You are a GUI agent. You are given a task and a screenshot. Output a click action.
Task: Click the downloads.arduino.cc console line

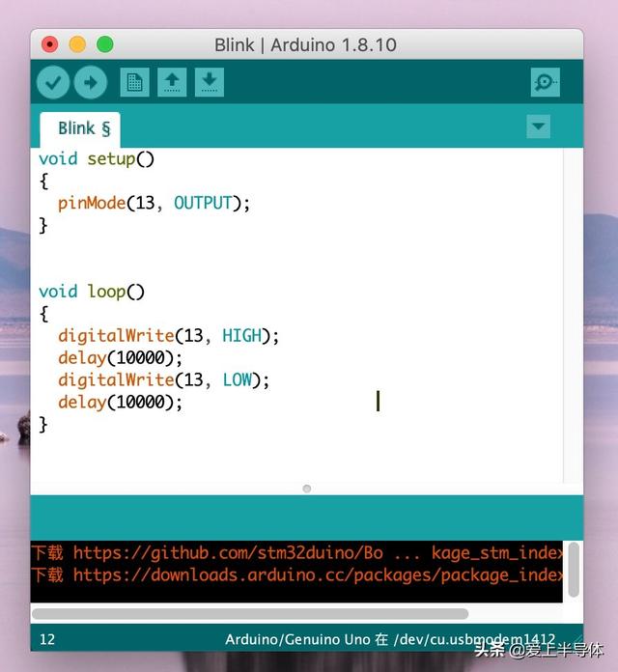click(296, 574)
